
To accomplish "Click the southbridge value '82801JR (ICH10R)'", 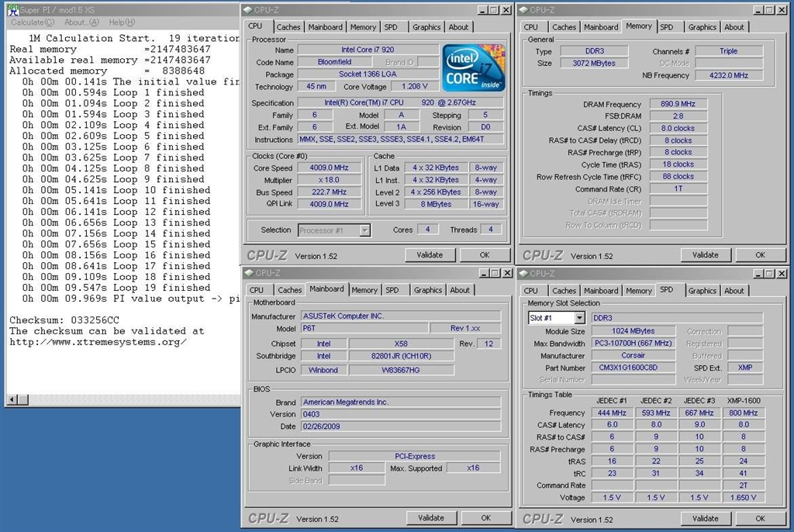I will tap(401, 356).
